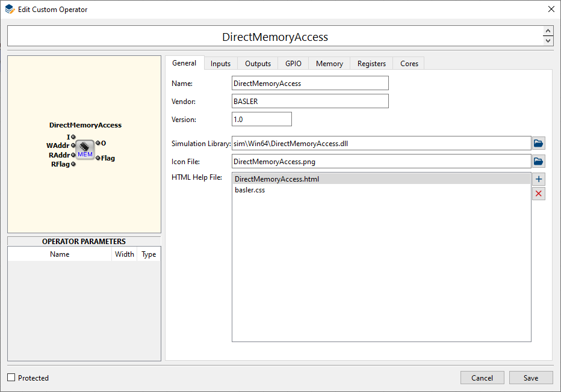Click the WAddr input port dot
Viewport: 561px width, 392px height.
coord(73,145)
